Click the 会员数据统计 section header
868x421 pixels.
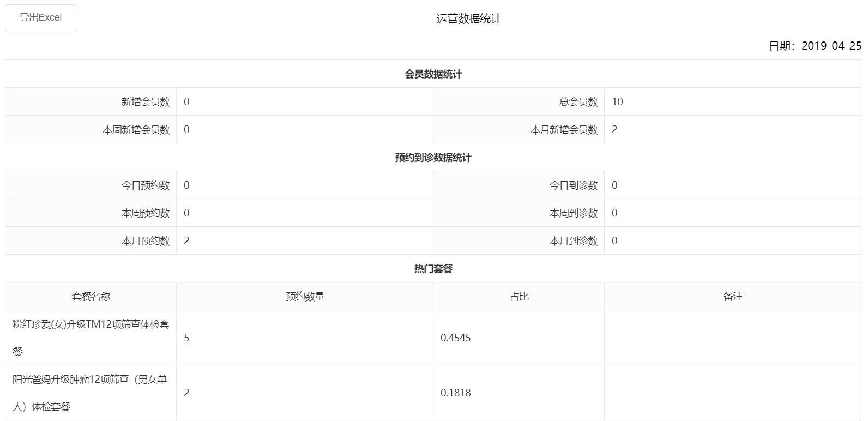[x=433, y=74]
